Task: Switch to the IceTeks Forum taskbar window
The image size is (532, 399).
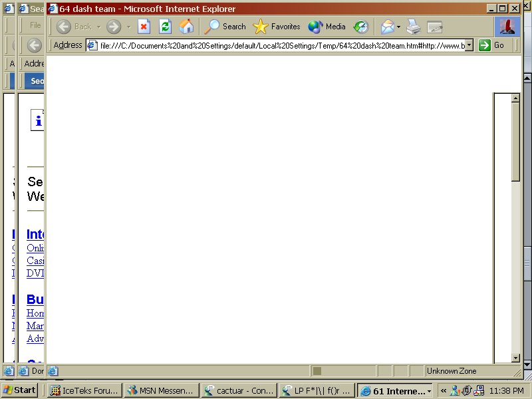Action: tap(84, 390)
